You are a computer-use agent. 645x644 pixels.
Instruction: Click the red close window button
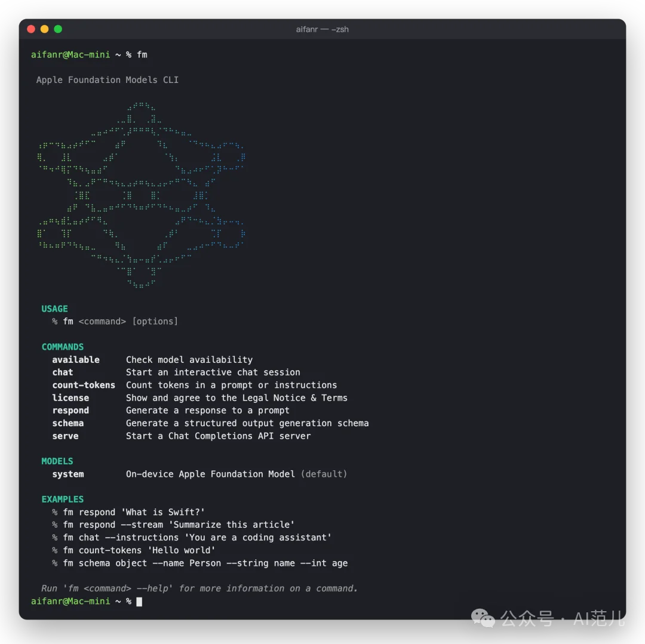31,29
